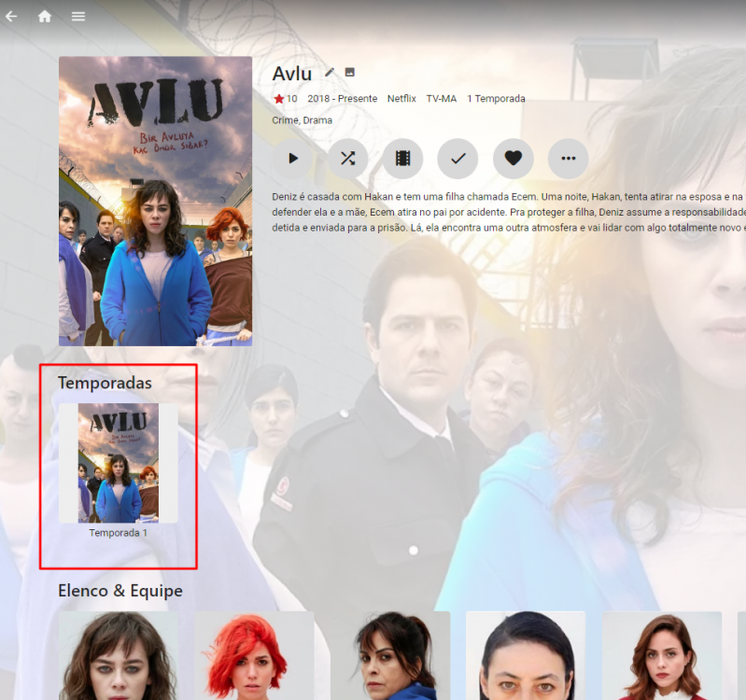Open the Crime genre link
The width and height of the screenshot is (746, 700).
285,120
